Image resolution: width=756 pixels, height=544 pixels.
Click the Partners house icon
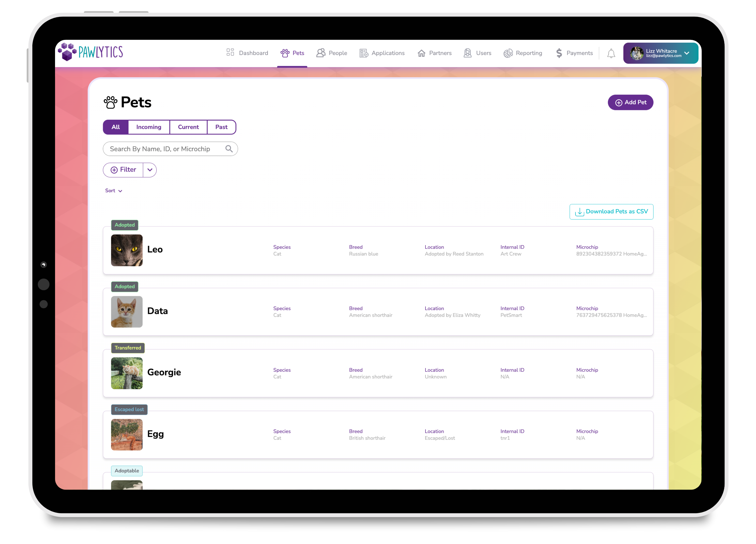point(421,53)
